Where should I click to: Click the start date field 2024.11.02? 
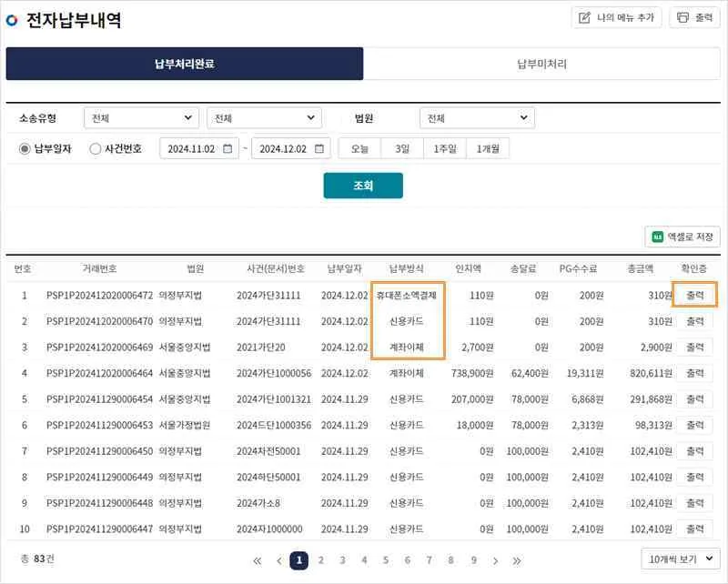199,148
